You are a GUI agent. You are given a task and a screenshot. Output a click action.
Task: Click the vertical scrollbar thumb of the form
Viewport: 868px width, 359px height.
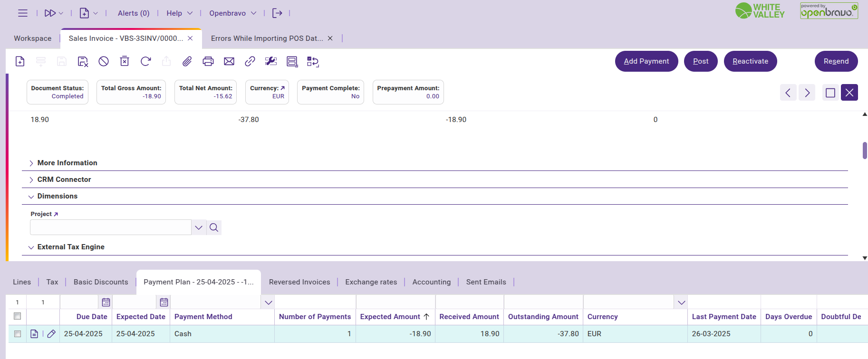(x=865, y=151)
